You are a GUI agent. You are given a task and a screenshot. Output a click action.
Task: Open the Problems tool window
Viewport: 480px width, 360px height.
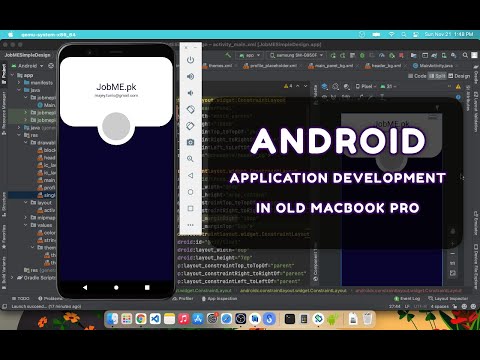(x=50, y=298)
